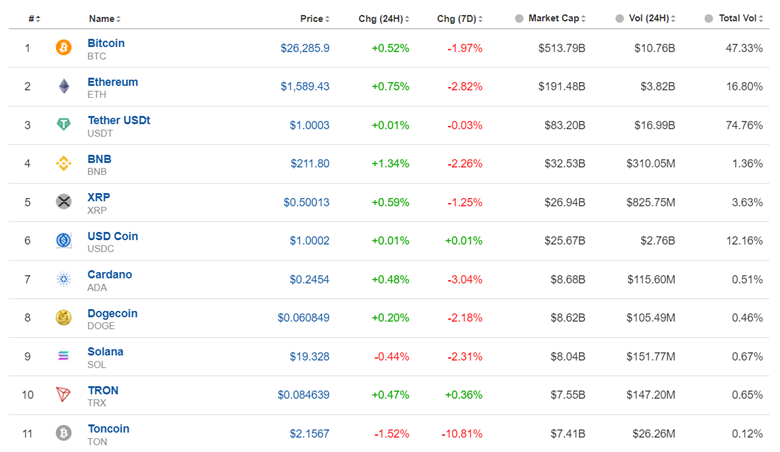780x452 pixels.
Task: Click the Ethereum diamond logo icon
Action: 64,87
